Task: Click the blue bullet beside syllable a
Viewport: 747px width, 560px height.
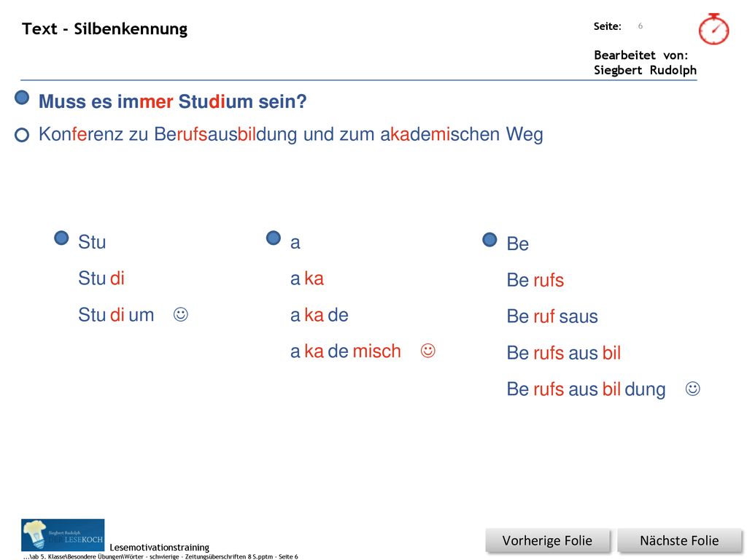Action: coord(274,238)
